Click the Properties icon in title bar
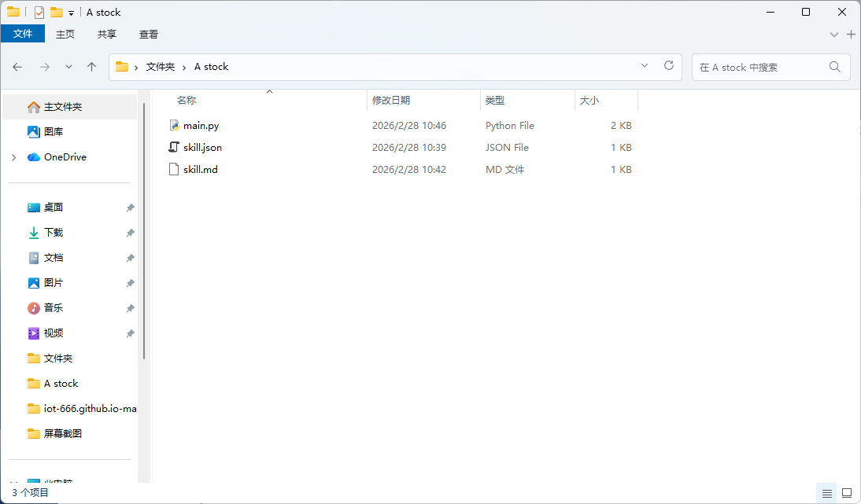 point(39,12)
